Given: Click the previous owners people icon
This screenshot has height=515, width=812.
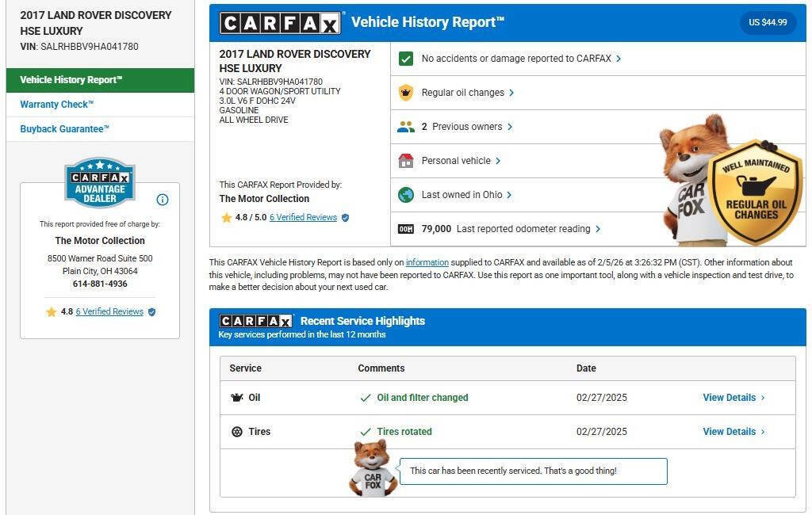Looking at the screenshot, I should click(x=406, y=127).
